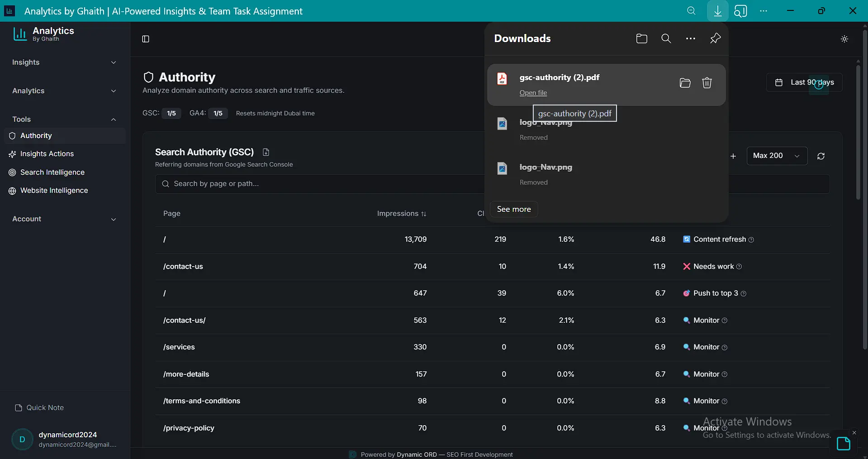This screenshot has height=459, width=868.
Task: Open file gsc-authority (2).pdf
Action: tap(533, 93)
